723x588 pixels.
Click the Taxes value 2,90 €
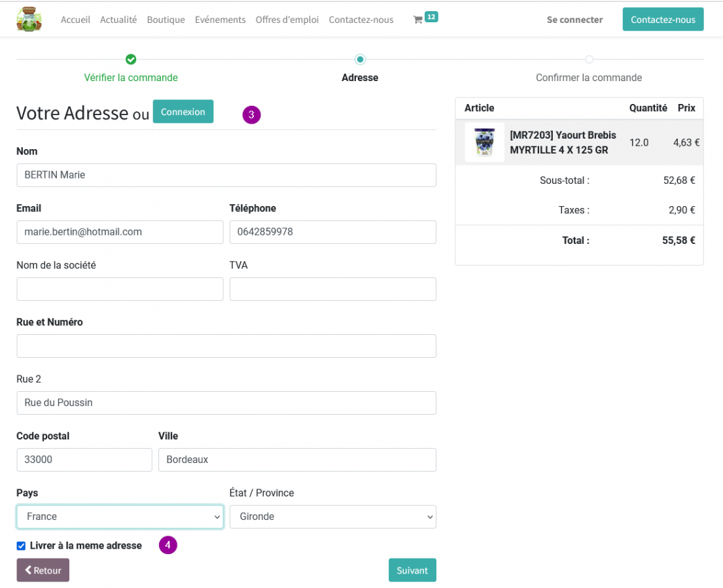coord(682,210)
